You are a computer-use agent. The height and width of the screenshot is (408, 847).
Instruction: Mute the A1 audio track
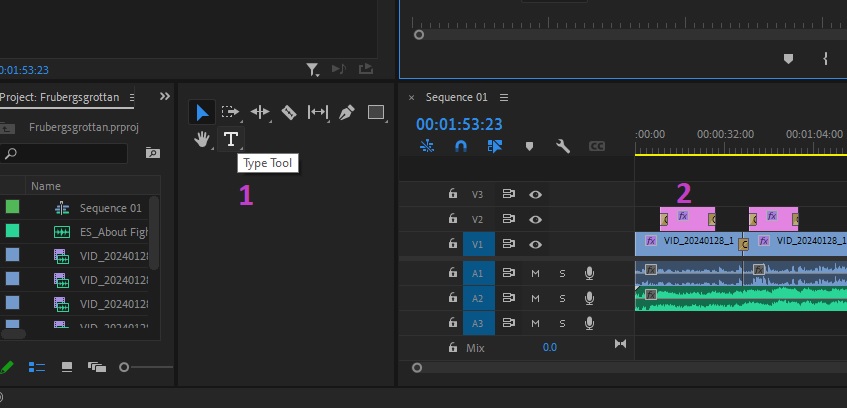click(535, 273)
